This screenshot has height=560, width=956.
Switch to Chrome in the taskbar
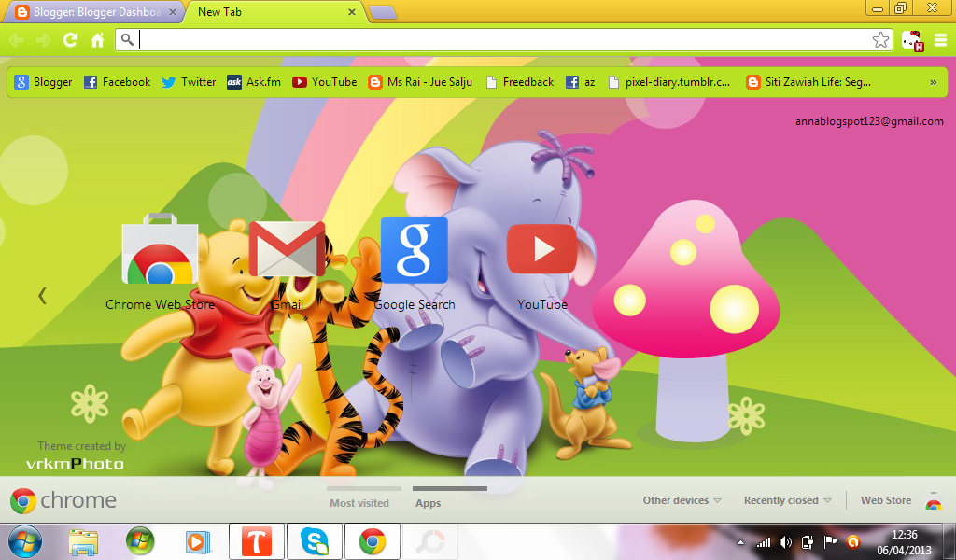[x=373, y=541]
